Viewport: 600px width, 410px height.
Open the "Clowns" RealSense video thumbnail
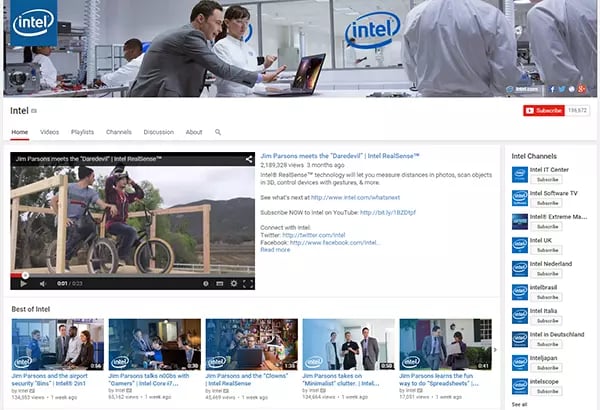pos(251,345)
